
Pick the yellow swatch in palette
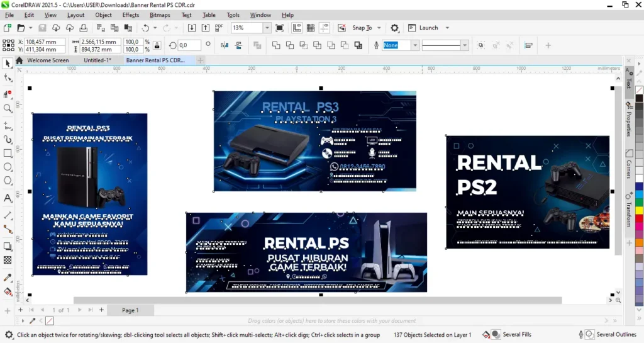pyautogui.click(x=639, y=210)
